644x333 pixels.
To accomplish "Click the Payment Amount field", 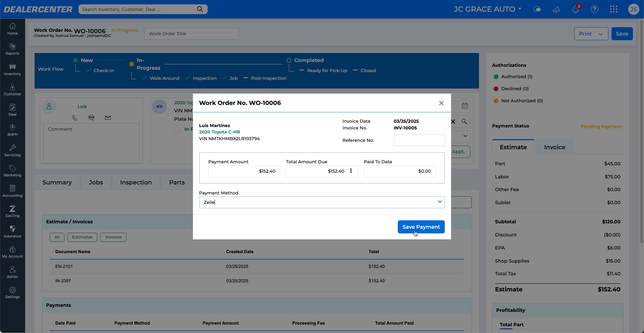I will tap(244, 171).
